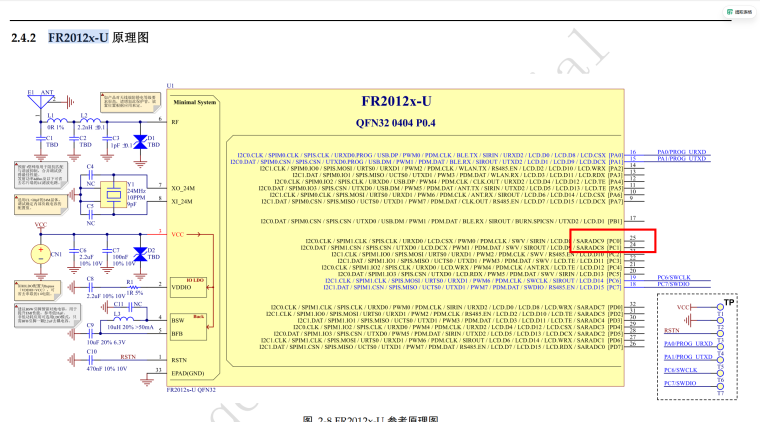Click the "470nF 10% 10V" capacitor value
760x422 pixels.
107,369
